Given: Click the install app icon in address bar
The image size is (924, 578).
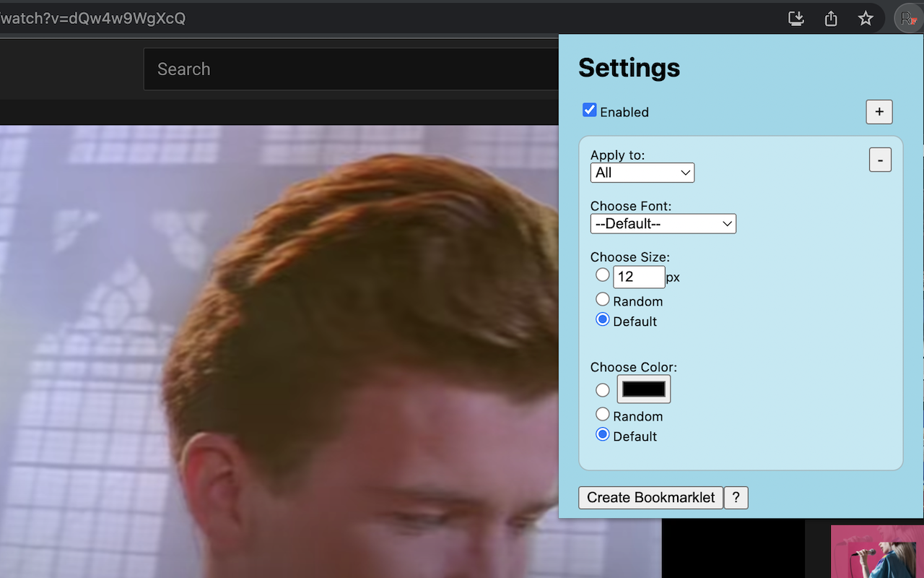Looking at the screenshot, I should point(796,19).
